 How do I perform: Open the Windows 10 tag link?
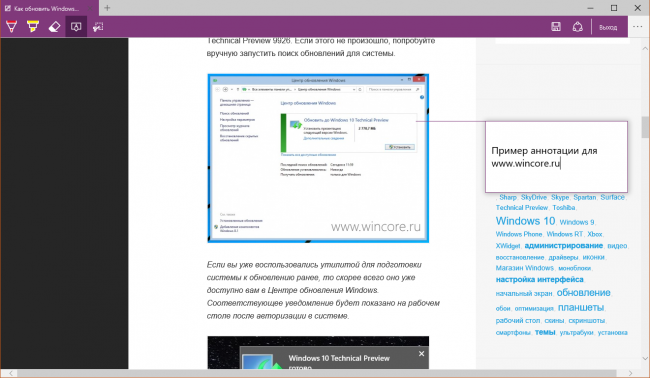click(525, 221)
